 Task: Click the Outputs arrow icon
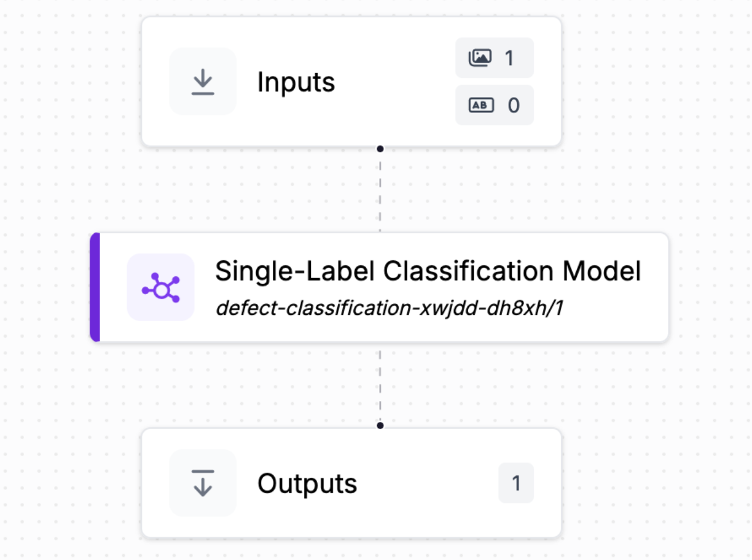pyautogui.click(x=203, y=483)
